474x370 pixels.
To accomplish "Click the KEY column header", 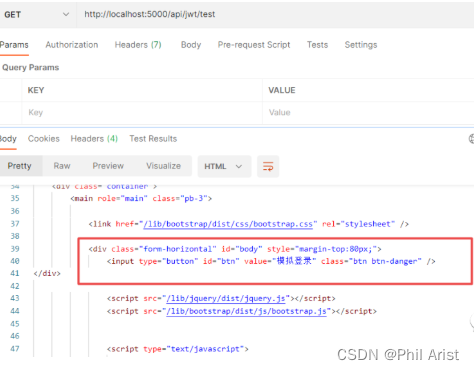I will 36,90.
